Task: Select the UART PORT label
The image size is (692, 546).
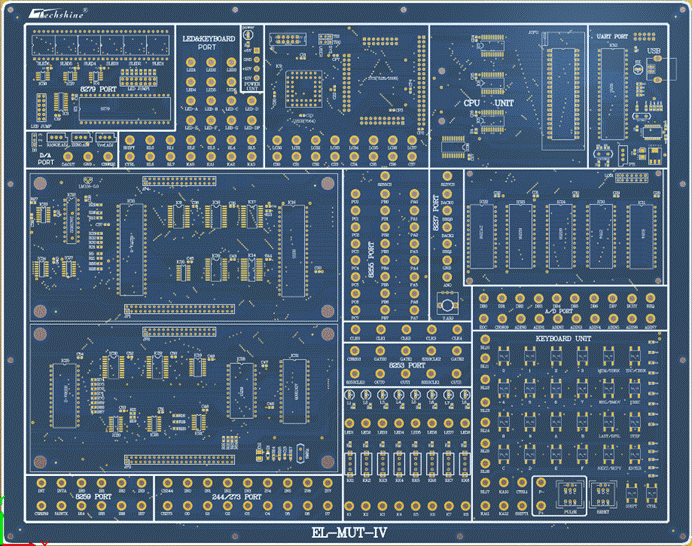Action: click(611, 35)
